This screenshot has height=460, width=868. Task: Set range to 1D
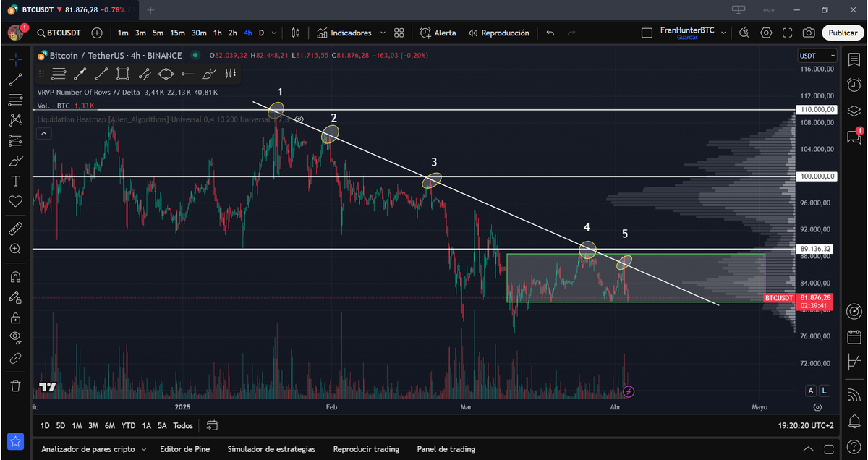45,426
